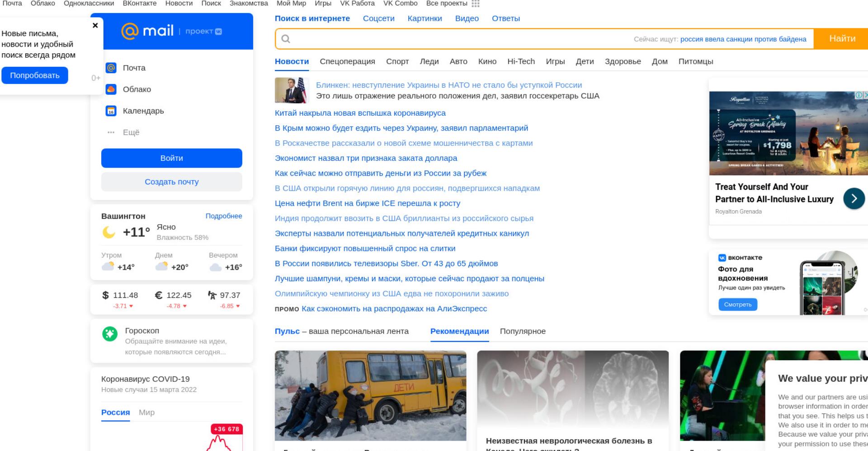Open headline about Китай коронавирус

pyautogui.click(x=360, y=113)
